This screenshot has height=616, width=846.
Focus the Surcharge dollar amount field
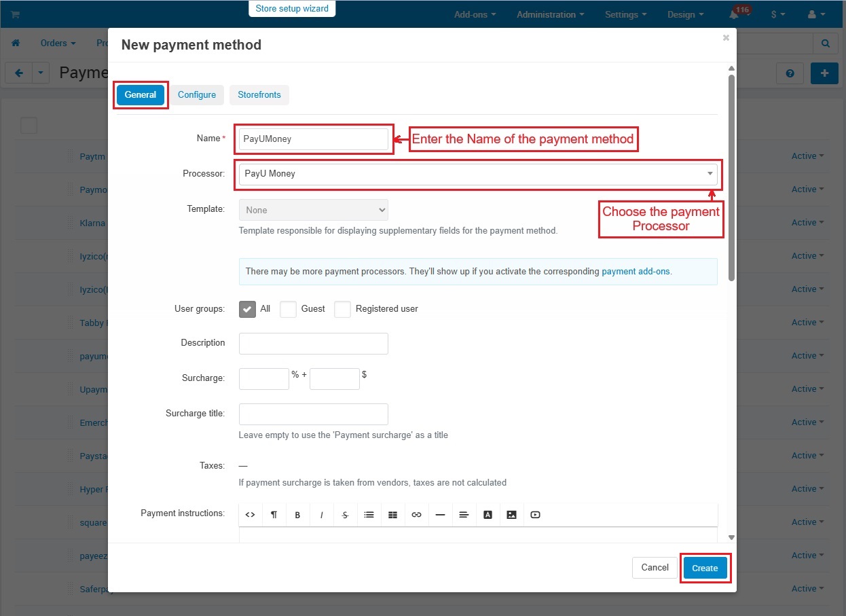coord(335,379)
